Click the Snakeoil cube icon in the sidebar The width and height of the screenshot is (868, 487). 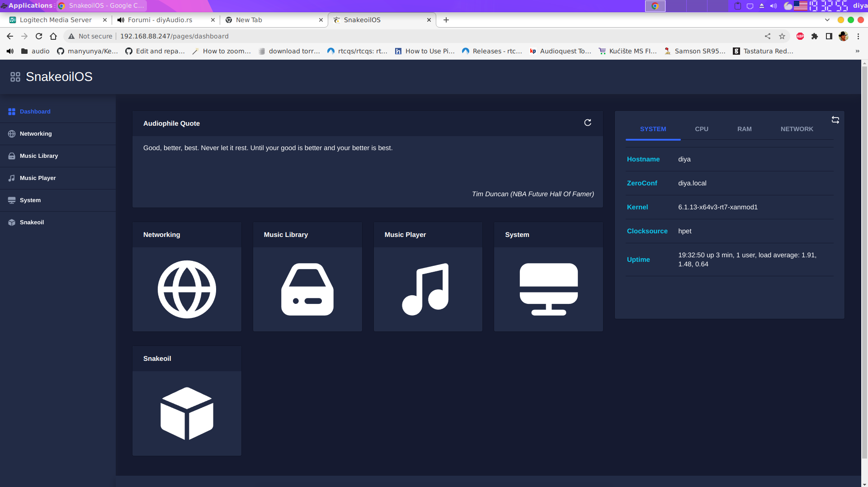coord(12,222)
